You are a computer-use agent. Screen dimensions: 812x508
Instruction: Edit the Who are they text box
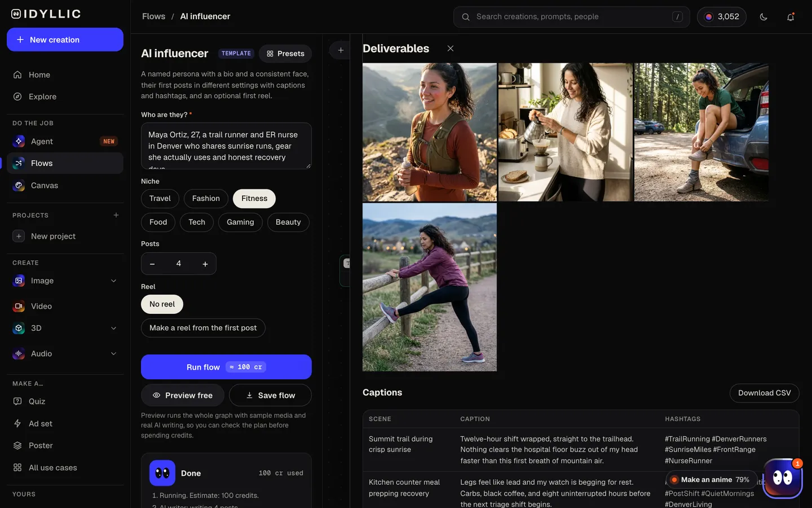coord(226,146)
